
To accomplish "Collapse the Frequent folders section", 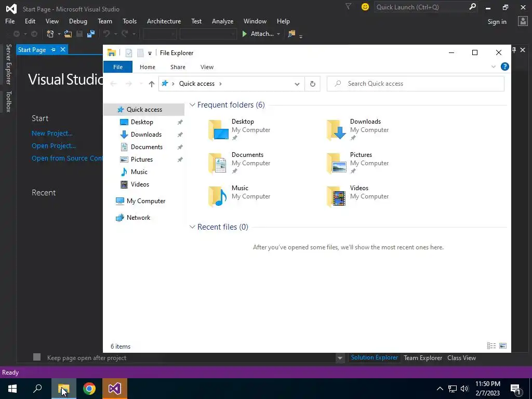I will pos(192,105).
